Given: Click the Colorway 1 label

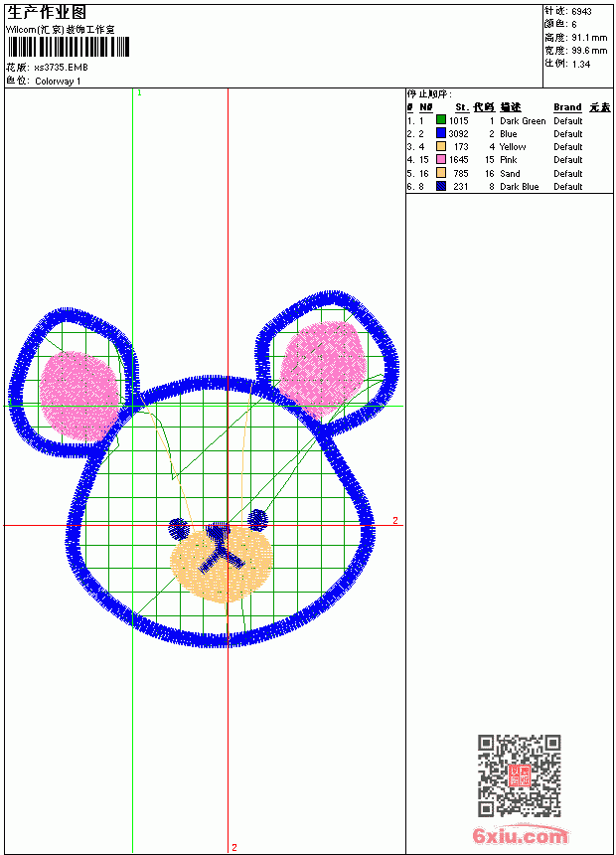Looking at the screenshot, I should point(58,82).
